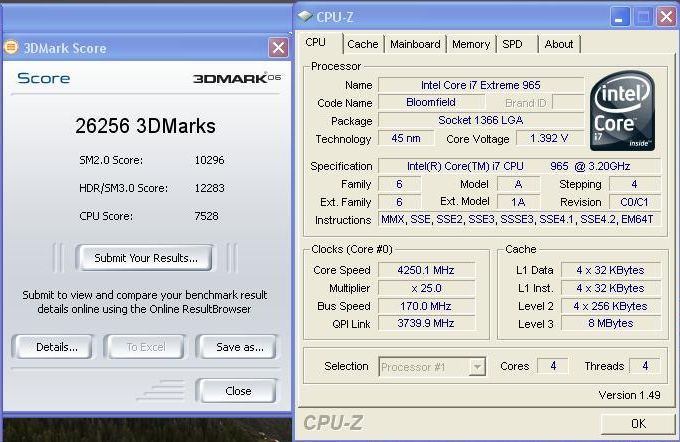The width and height of the screenshot is (680, 442).
Task: Click Submit Your Results button
Action: pos(146,258)
